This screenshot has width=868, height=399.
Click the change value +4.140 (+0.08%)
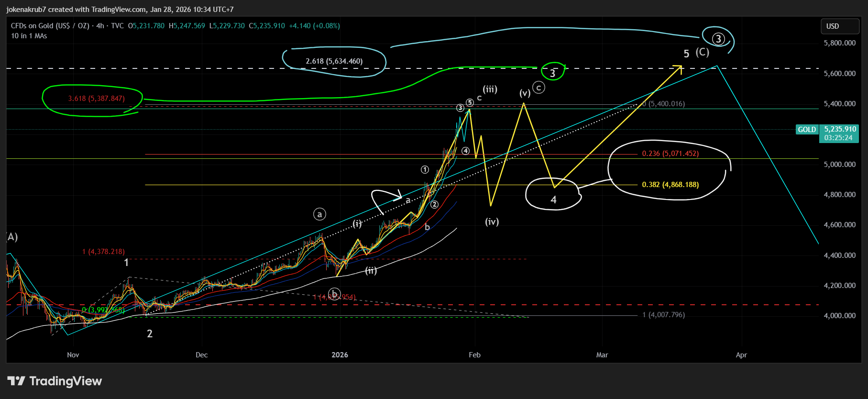[x=315, y=26]
